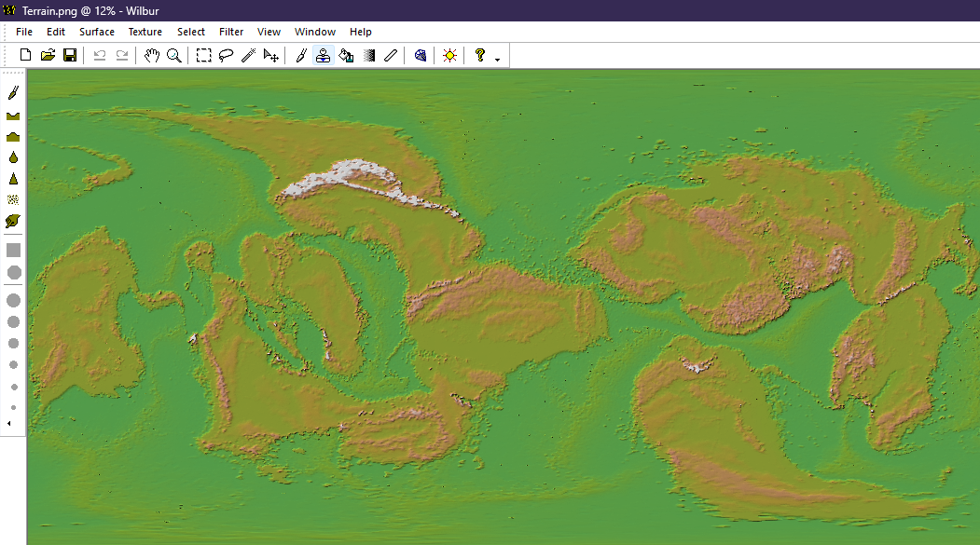Expand the left toolbar overflow arrow

tap(9, 424)
